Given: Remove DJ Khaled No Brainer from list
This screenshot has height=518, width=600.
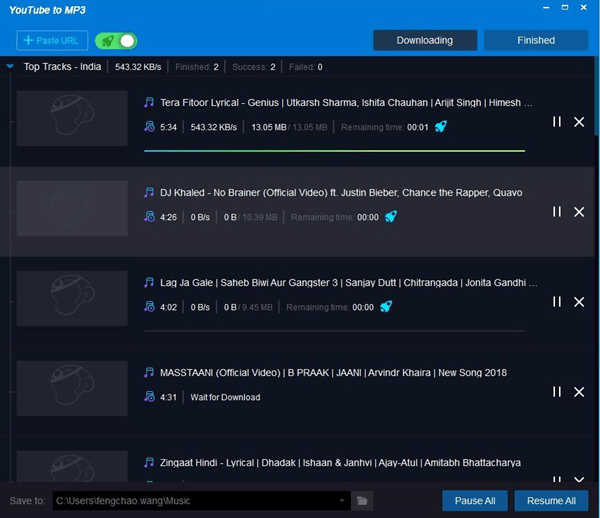Looking at the screenshot, I should coord(579,212).
